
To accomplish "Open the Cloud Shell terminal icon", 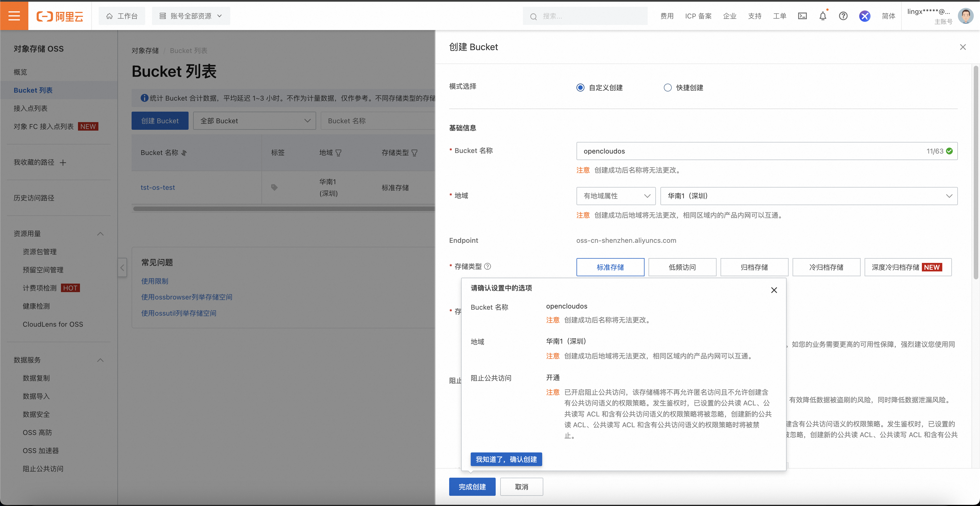I will tap(802, 16).
